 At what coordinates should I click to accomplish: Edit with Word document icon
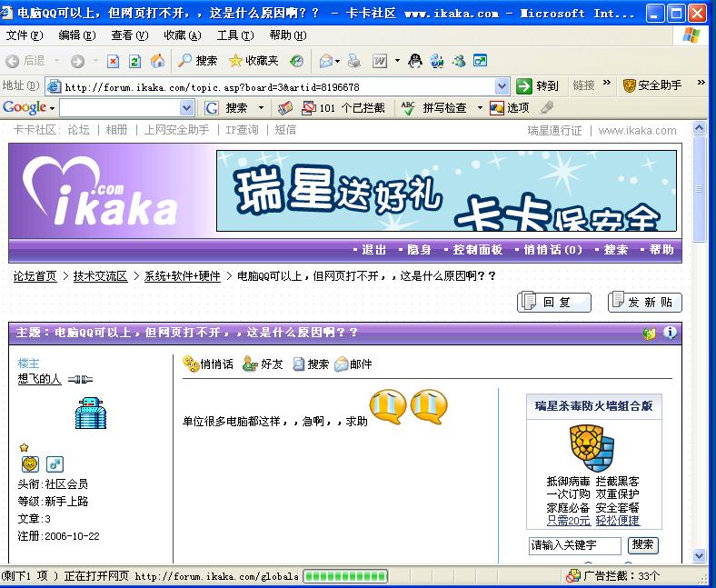[x=380, y=61]
